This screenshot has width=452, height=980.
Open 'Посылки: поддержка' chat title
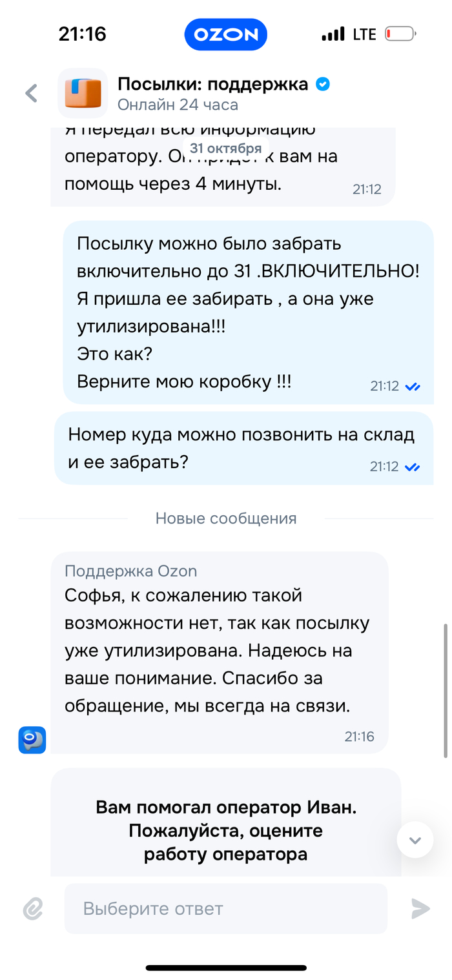tap(212, 84)
